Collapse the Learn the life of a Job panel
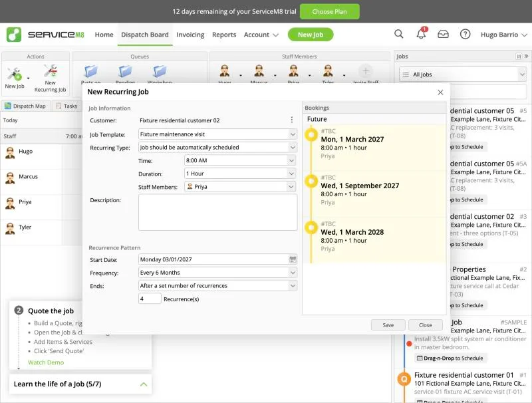Image resolution: width=532 pixels, height=403 pixels. click(144, 384)
